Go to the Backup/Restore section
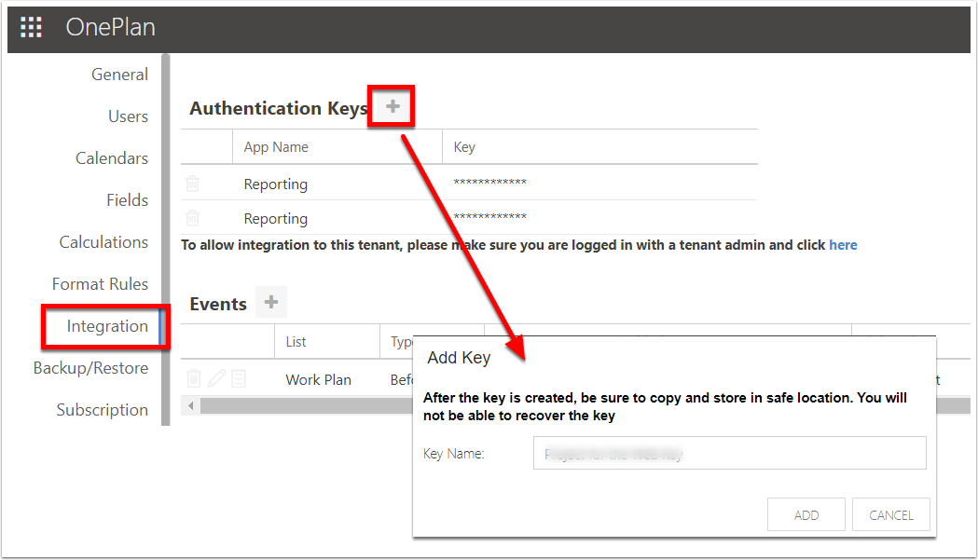 tap(90, 368)
